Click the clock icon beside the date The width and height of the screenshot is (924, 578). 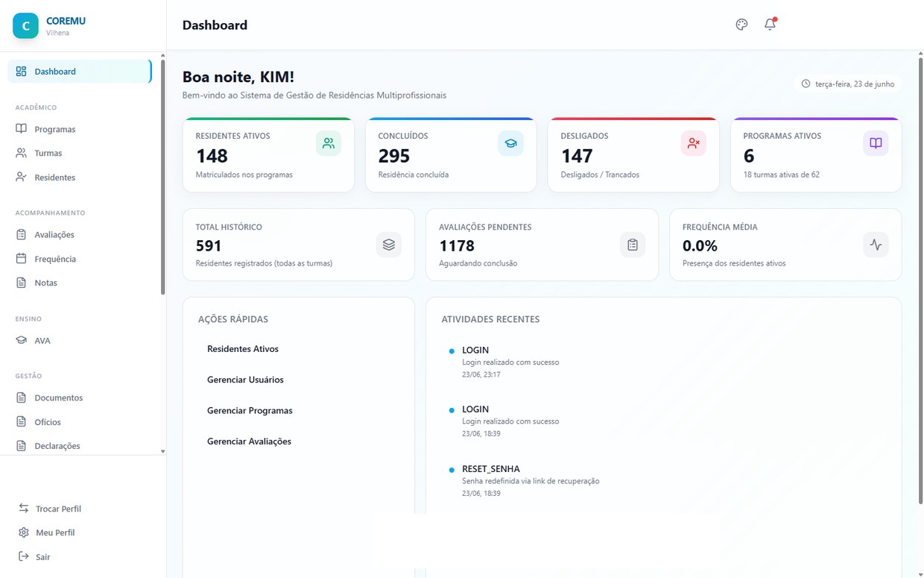806,84
